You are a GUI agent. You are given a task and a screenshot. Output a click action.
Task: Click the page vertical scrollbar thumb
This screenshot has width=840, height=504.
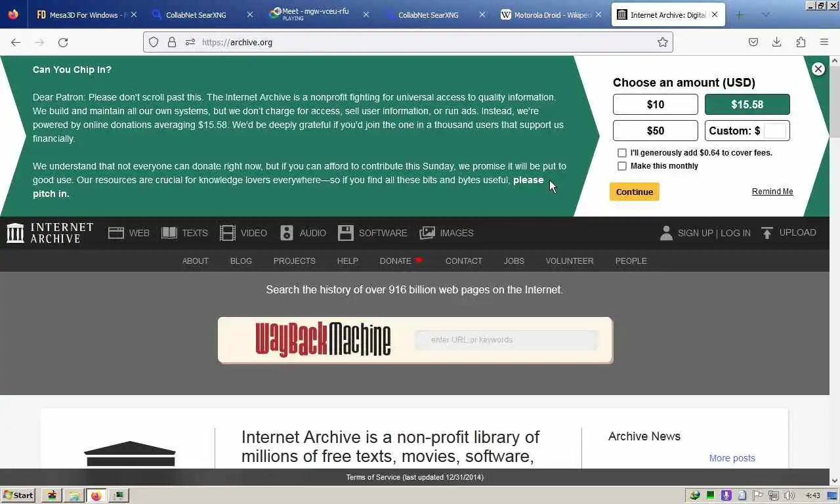point(835,100)
